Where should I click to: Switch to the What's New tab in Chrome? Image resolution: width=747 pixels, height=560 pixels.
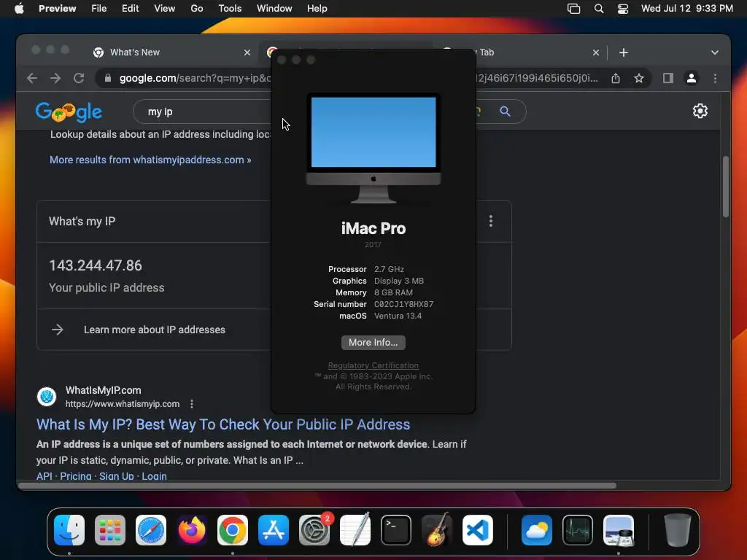135,52
